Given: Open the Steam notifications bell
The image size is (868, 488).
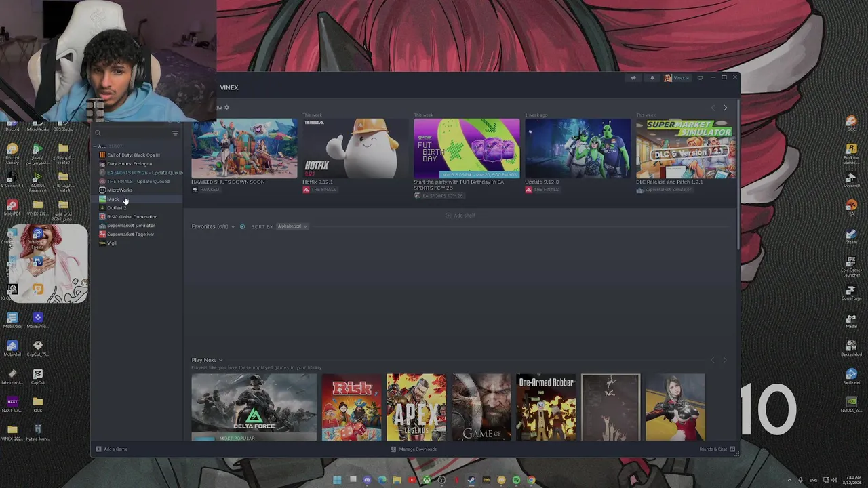Looking at the screenshot, I should coord(652,78).
